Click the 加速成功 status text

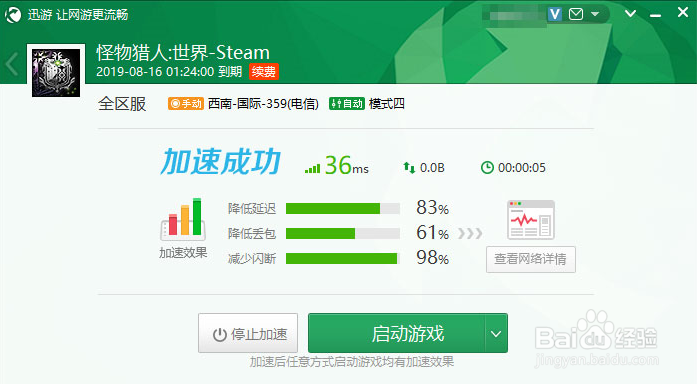[220, 162]
